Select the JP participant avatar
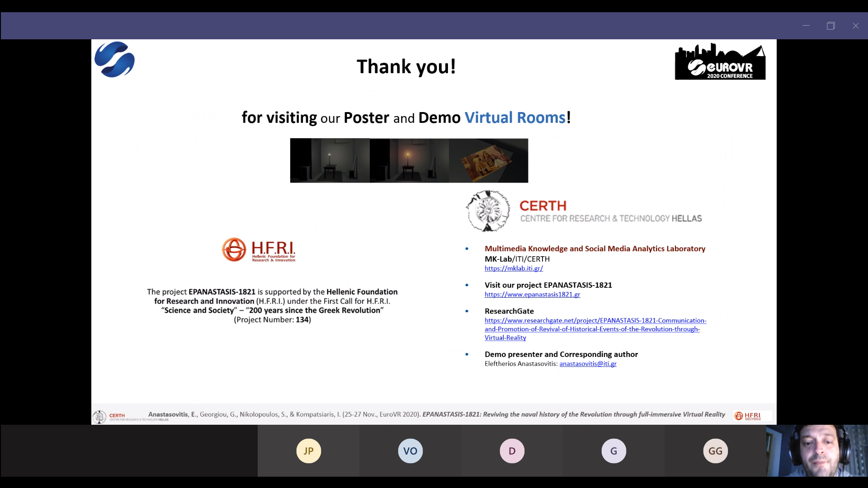 tap(309, 451)
